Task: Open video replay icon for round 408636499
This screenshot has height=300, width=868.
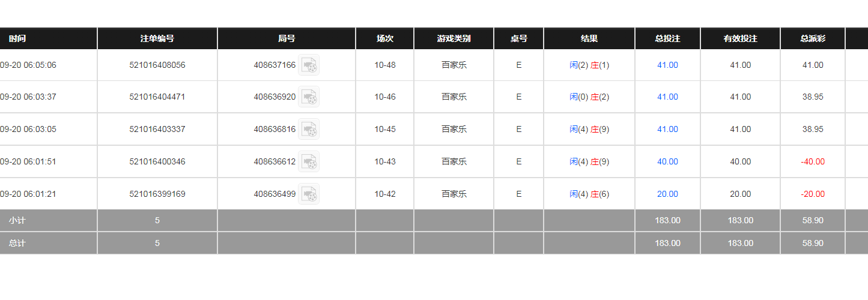Action: tap(309, 194)
